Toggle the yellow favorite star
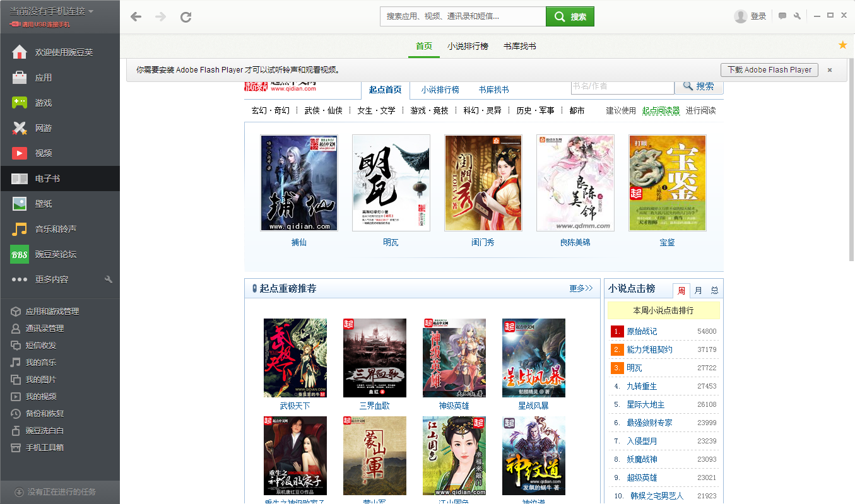This screenshot has width=855, height=504. [842, 45]
